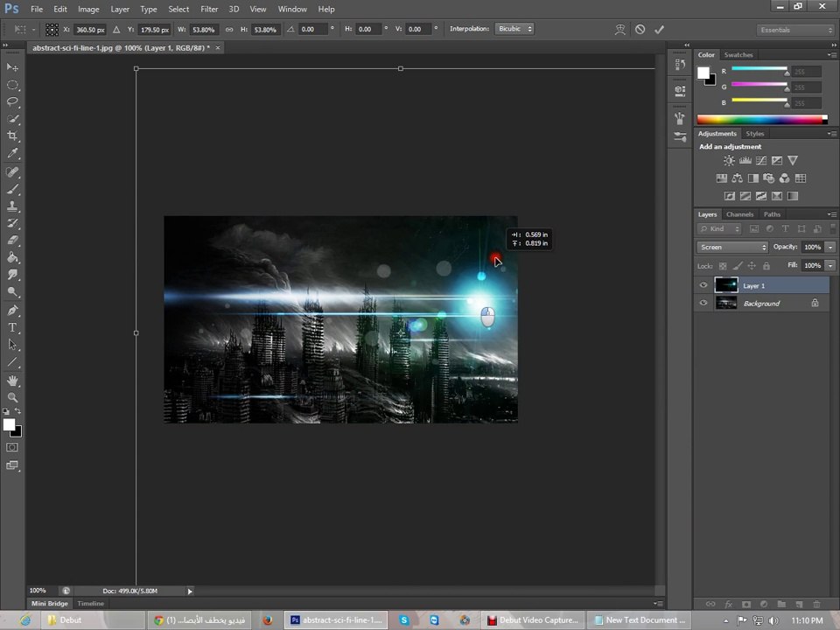Select the Hand tool

12,381
